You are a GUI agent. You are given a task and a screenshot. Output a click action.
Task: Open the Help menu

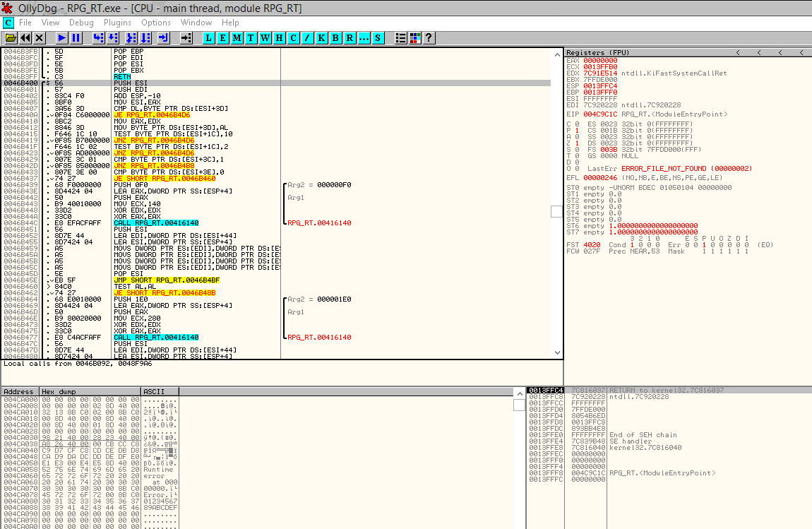pos(230,23)
